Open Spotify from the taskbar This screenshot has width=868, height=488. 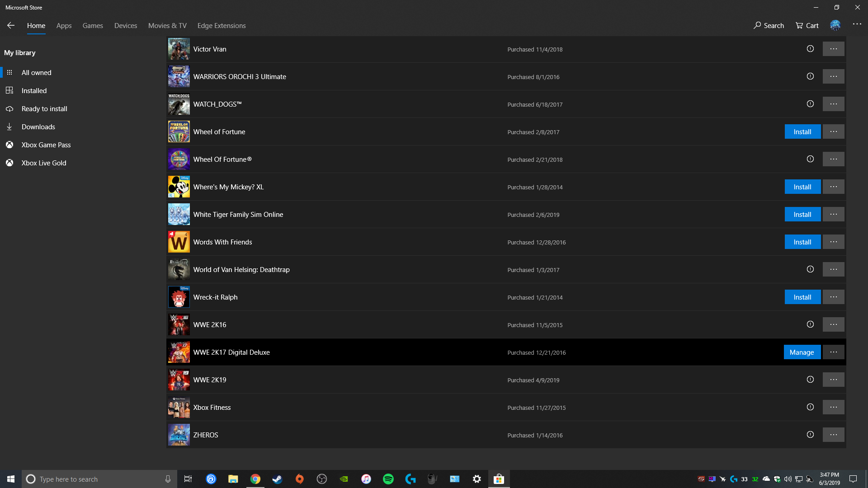point(388,479)
